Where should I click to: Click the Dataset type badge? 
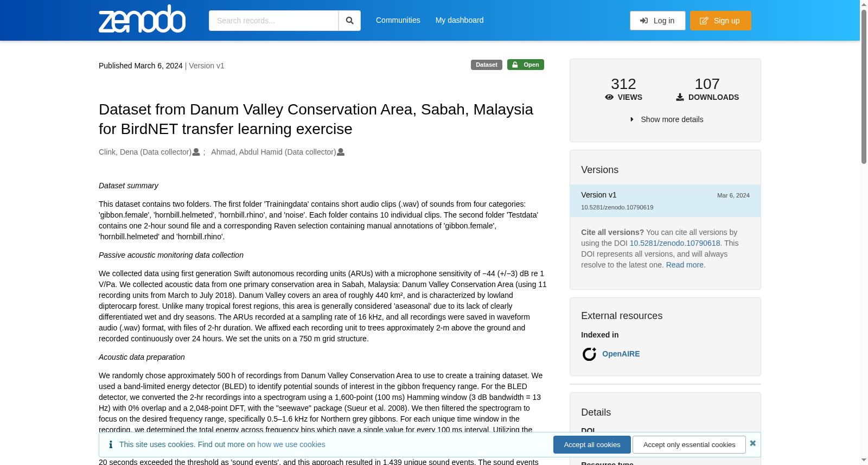tap(487, 65)
